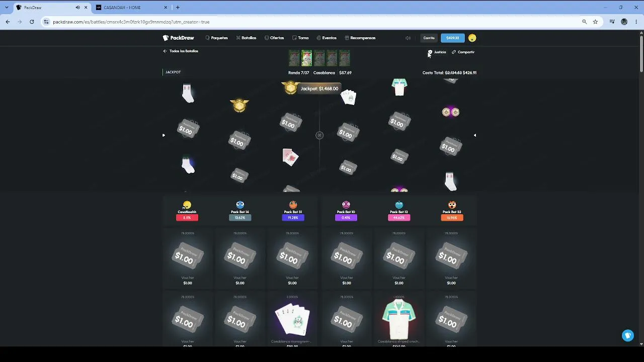
Task: Click the Costo Total $426.91 text
Action: (x=449, y=73)
